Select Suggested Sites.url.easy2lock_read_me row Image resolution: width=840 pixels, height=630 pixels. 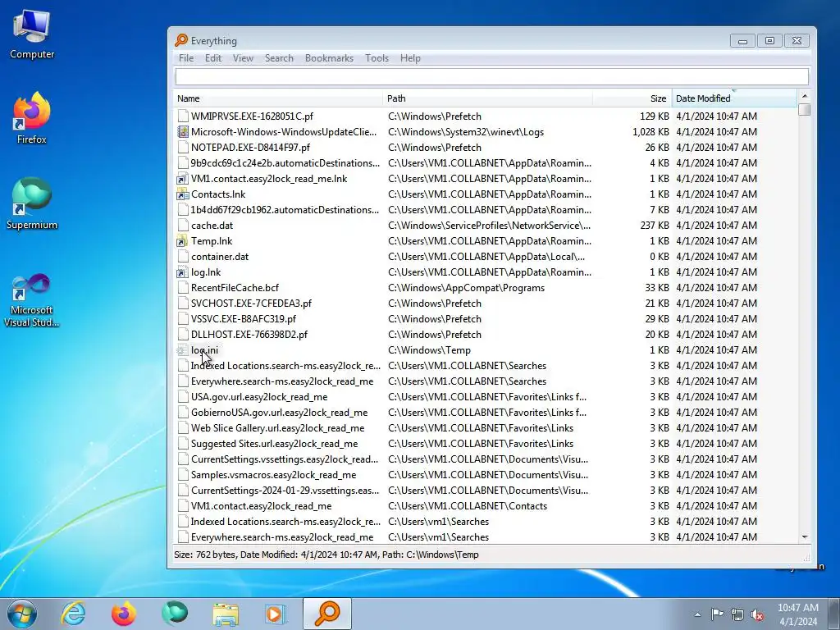pos(274,444)
